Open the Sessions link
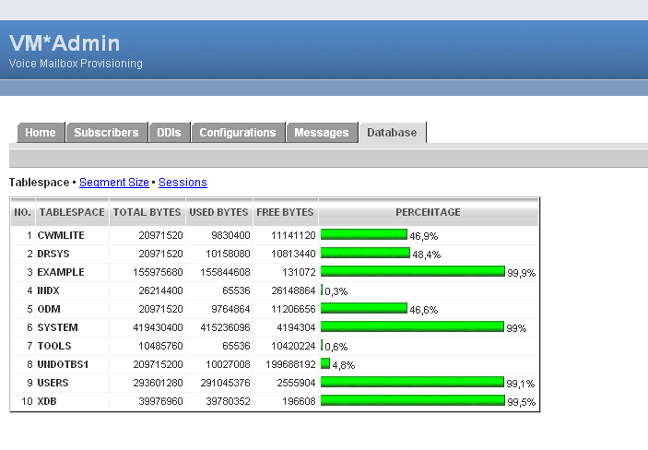 (183, 182)
